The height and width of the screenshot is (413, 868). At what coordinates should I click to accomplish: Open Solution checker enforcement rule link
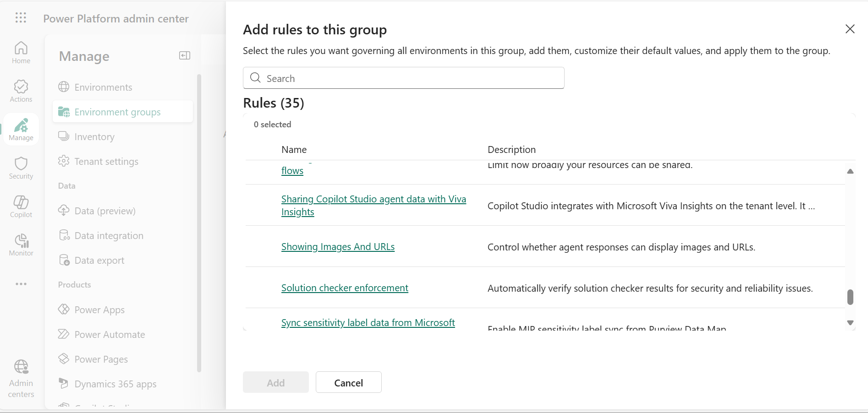point(345,288)
